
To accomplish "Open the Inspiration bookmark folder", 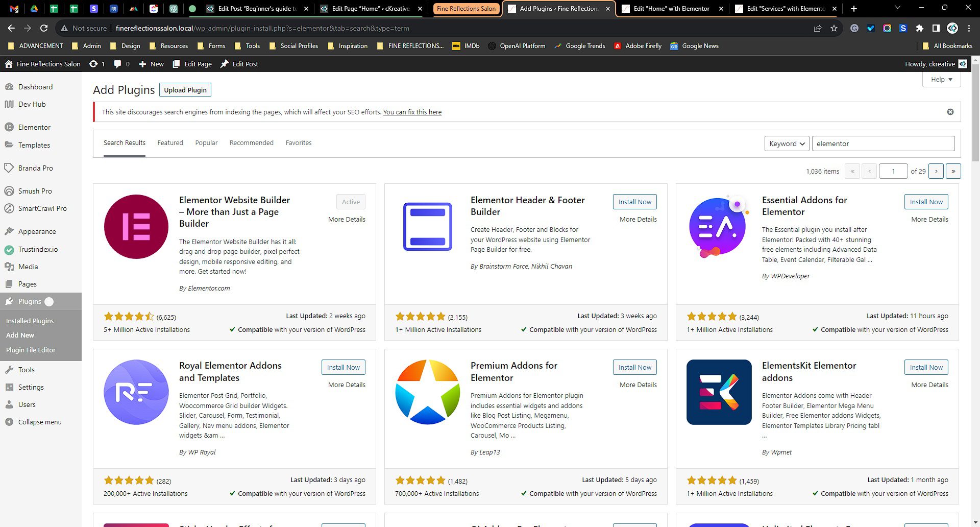I will 347,46.
